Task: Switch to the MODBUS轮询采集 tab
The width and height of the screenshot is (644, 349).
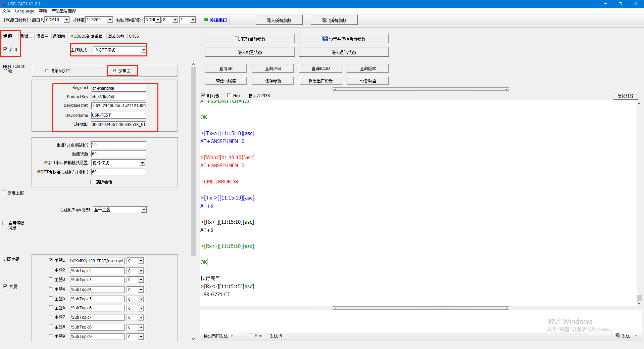Action: (86, 36)
